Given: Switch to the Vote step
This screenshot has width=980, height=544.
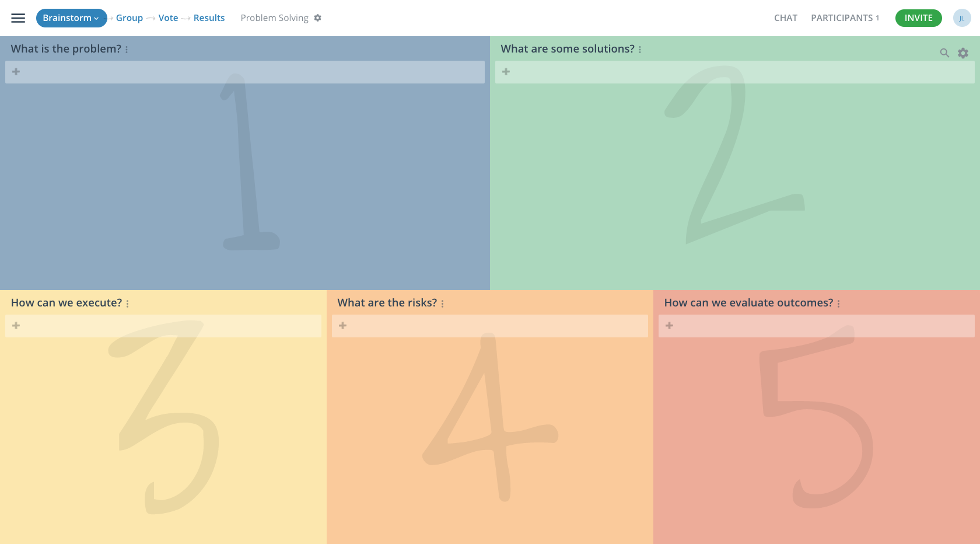Looking at the screenshot, I should [168, 18].
